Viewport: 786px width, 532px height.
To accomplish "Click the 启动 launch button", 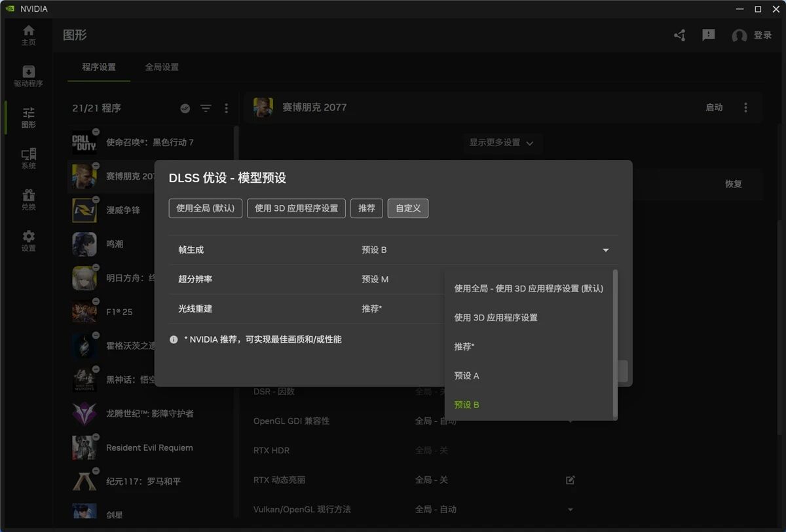I will click(714, 107).
